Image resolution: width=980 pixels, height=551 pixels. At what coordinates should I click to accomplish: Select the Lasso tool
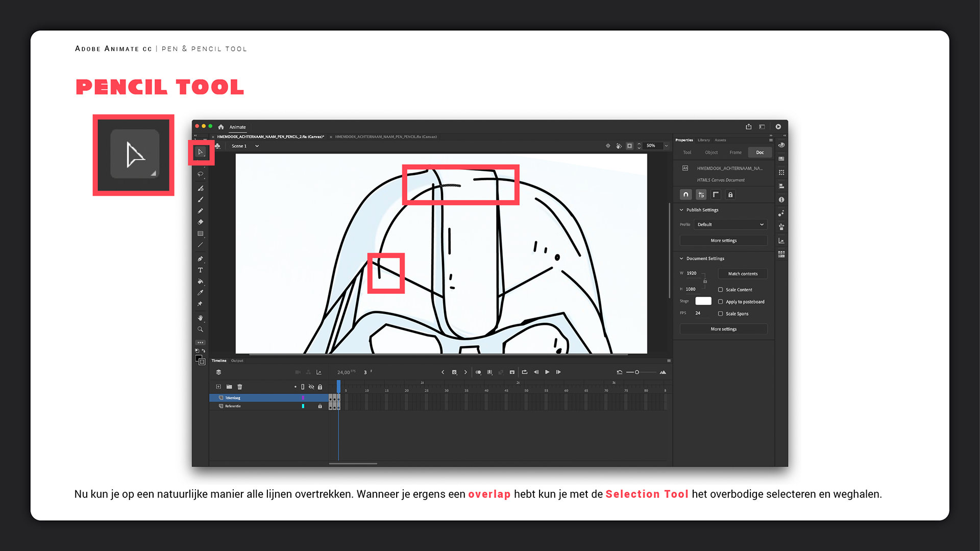coord(201,174)
